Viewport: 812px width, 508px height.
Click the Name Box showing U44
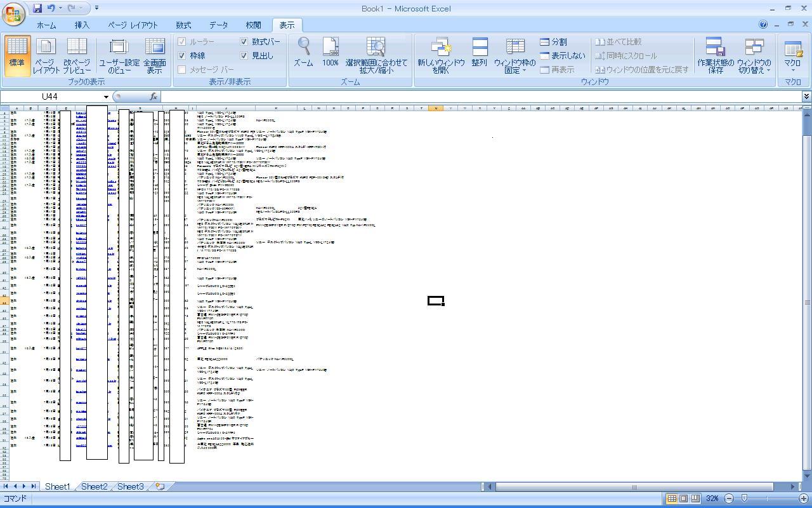click(51, 97)
